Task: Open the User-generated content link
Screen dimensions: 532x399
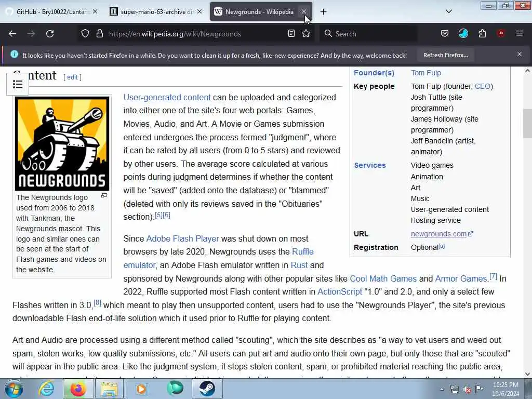Action: (167, 97)
